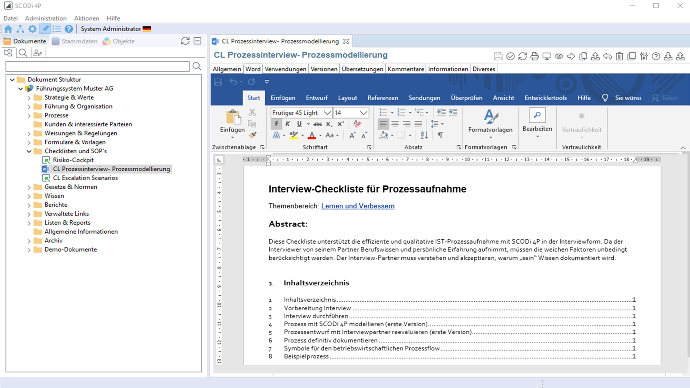The image size is (690, 388).
Task: Open the Administration menu
Action: pos(46,18)
